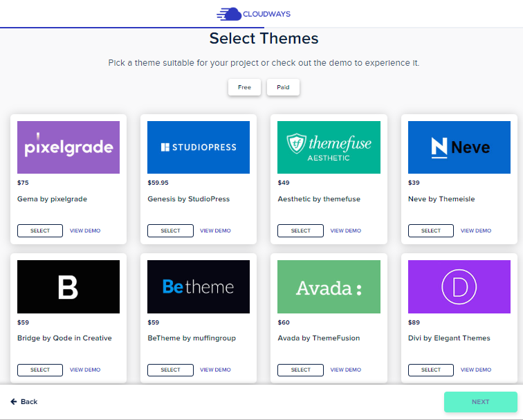Click the 'Bridge by Qode in Creative' title
The image size is (523, 420).
tap(64, 338)
